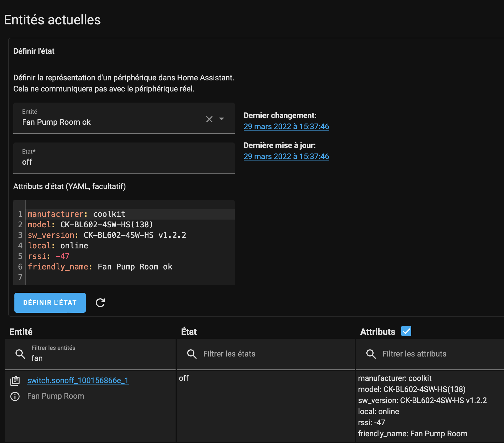The height and width of the screenshot is (443, 504).
Task: Click the refresh icon next to Définir l'état
Action: click(x=100, y=303)
